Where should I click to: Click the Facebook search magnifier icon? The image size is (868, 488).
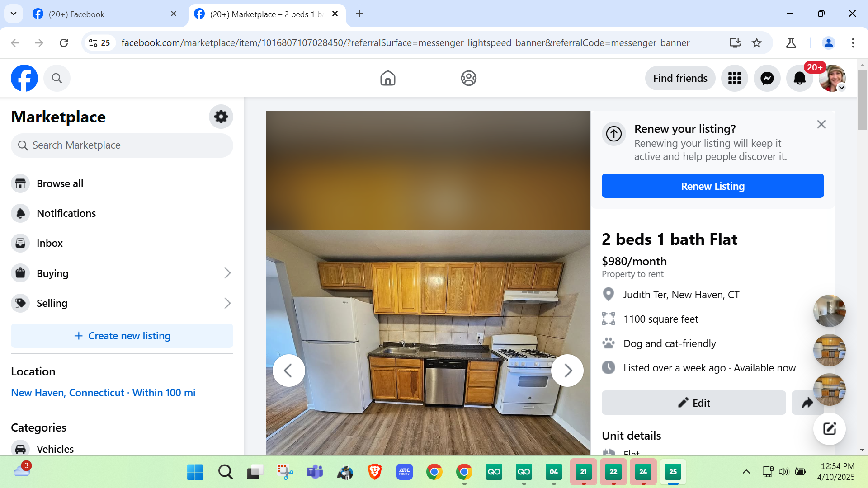pyautogui.click(x=57, y=79)
